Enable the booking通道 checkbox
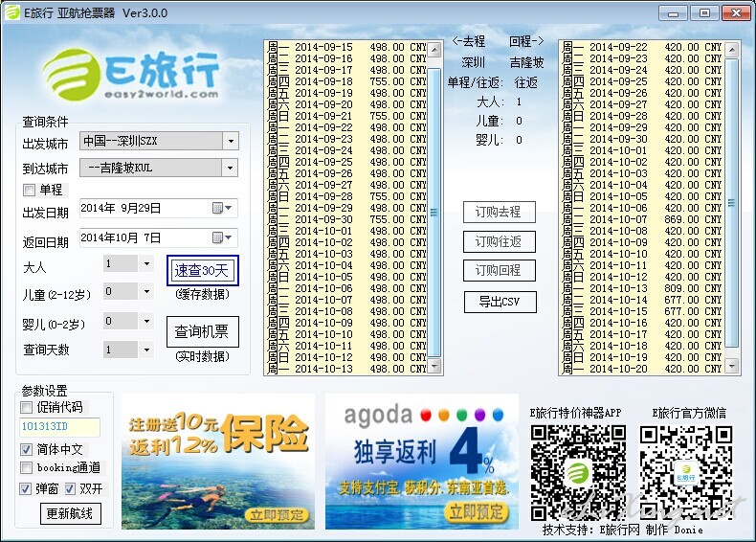Screen dimensions: 756x542 [x=26, y=467]
